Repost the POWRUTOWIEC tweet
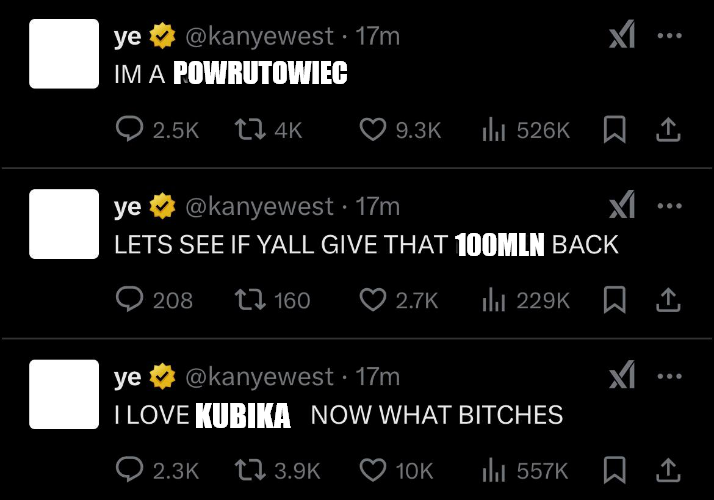The image size is (714, 500). click(x=246, y=129)
